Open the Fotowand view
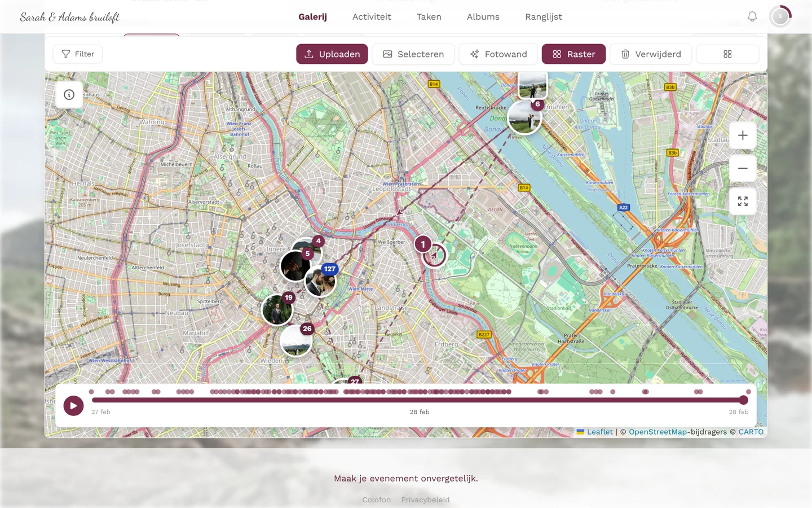Viewport: 812px width, 508px height. coord(498,54)
